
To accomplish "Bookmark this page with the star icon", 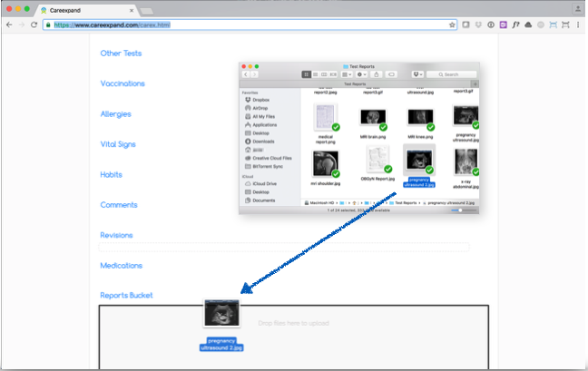I will click(452, 25).
